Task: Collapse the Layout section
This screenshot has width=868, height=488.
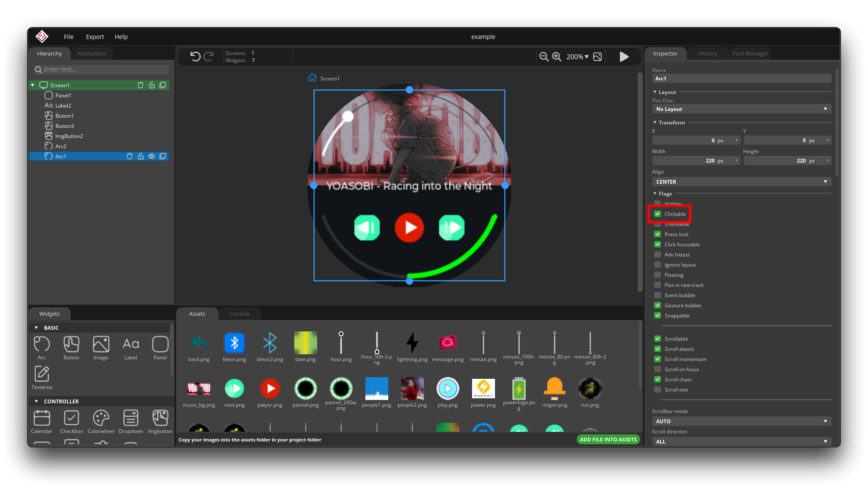Action: [x=655, y=92]
